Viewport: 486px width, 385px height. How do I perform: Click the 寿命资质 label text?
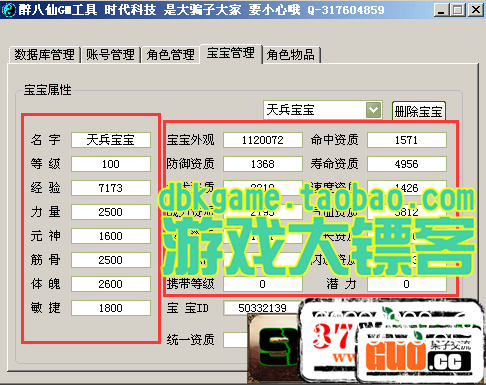point(334,164)
